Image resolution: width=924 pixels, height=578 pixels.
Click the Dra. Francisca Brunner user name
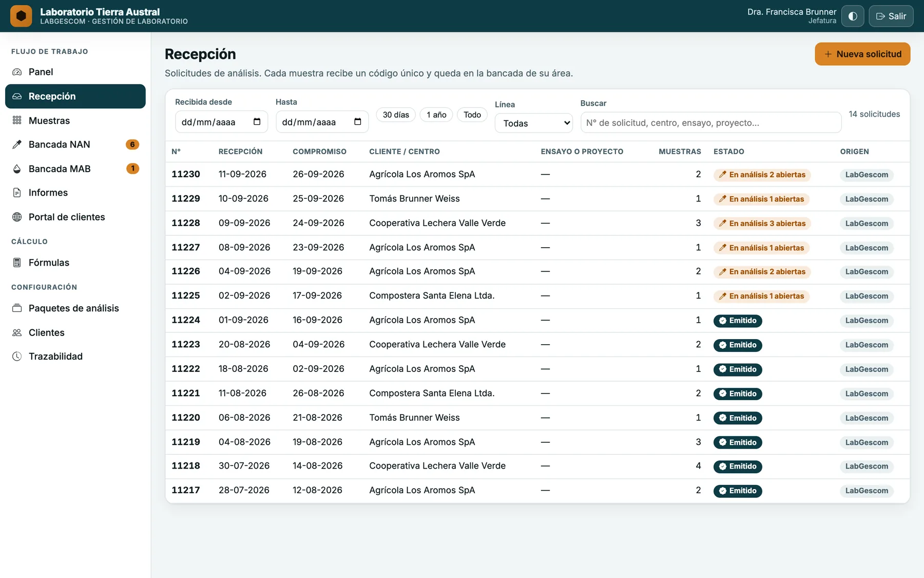[792, 12]
